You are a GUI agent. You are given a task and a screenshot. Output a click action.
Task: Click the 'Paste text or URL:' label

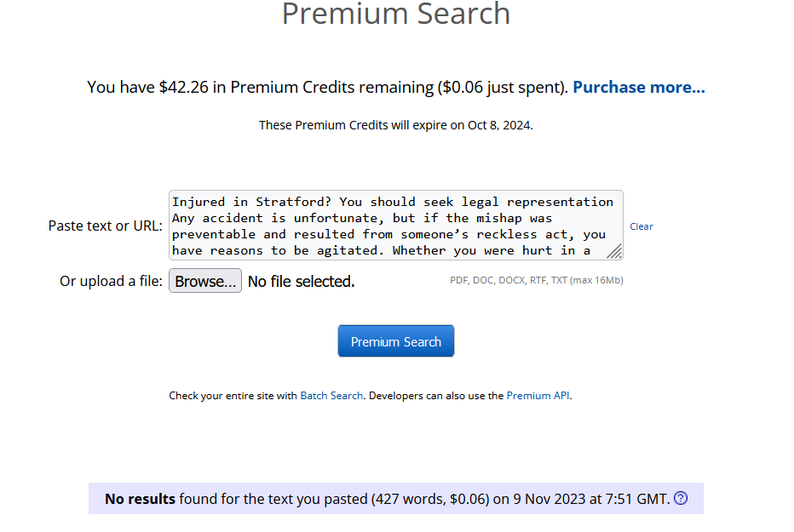coord(105,226)
